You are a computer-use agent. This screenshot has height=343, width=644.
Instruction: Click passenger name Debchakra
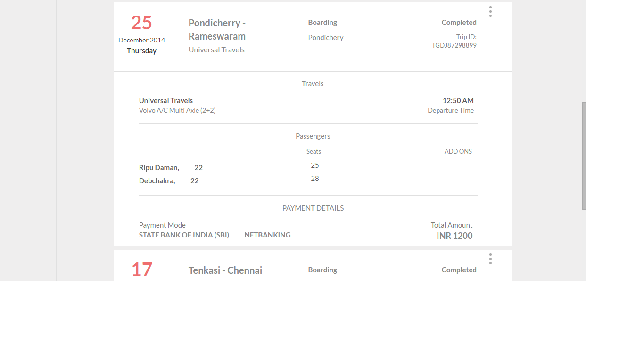pos(157,181)
